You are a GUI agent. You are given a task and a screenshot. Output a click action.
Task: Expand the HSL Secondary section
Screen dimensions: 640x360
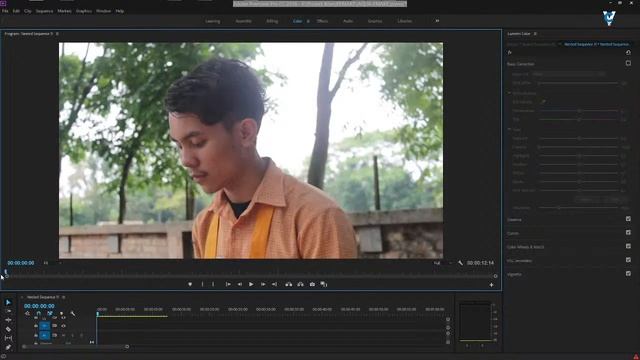(519, 260)
